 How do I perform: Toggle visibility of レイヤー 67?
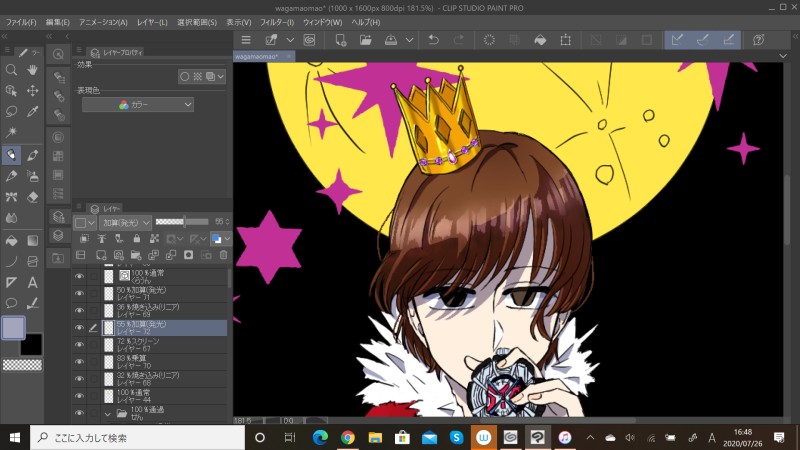point(79,345)
